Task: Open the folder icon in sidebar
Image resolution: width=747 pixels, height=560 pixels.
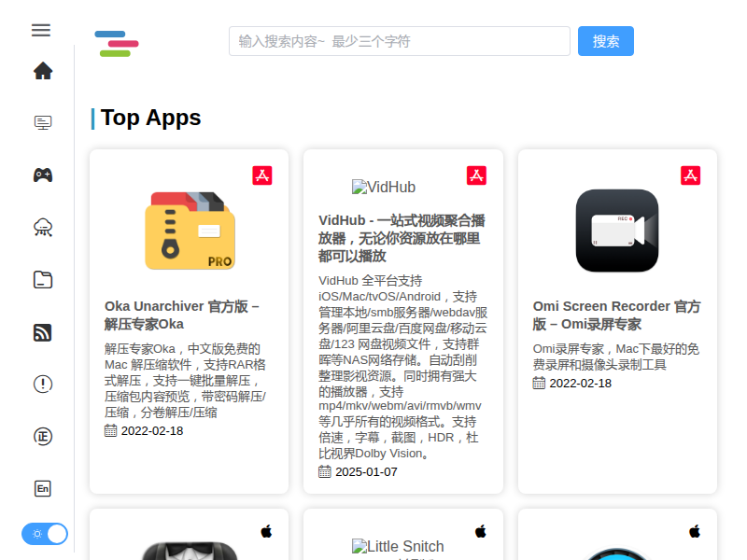Action: (43, 279)
